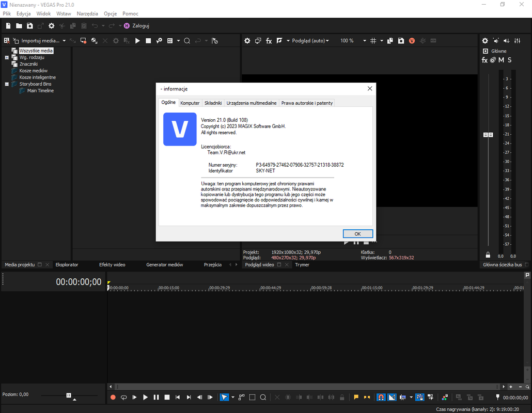Viewport: 532px width, 413px height.
Task: Toggle auto preview in Project Media toolbar
Action: click(159, 41)
